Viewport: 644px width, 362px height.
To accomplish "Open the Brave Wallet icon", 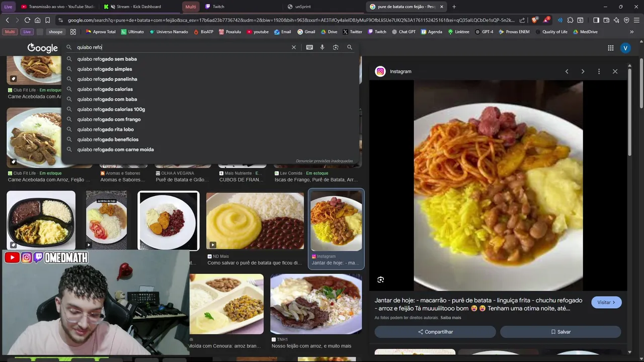I will [x=606, y=20].
